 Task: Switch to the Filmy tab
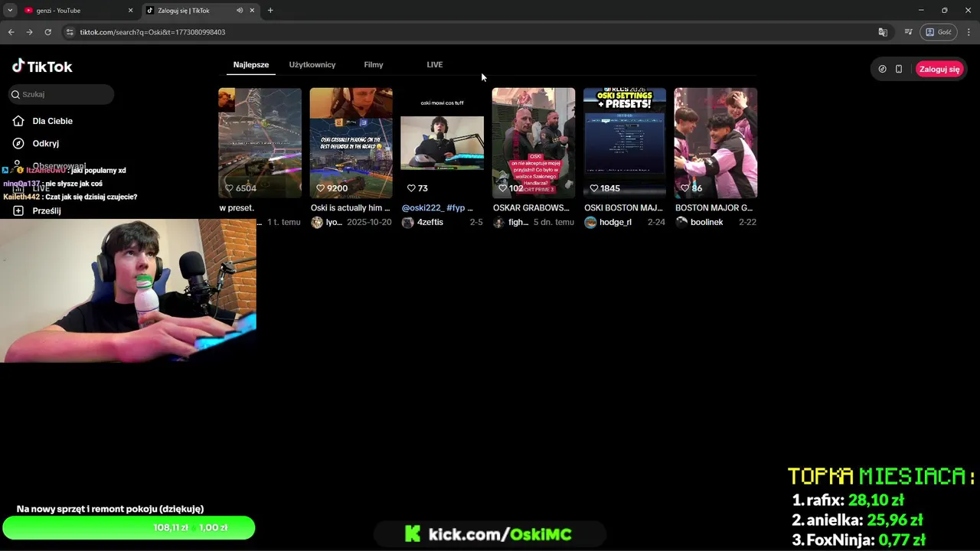[374, 64]
